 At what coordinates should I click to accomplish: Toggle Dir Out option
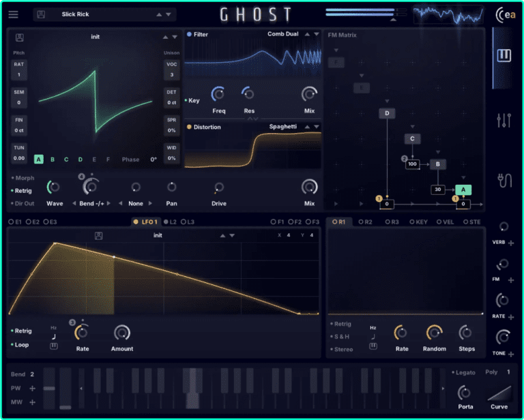click(x=23, y=203)
